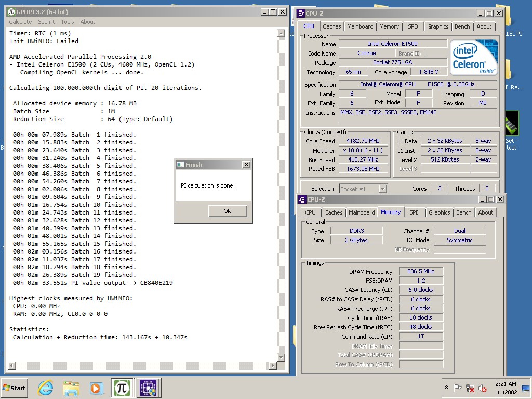The image size is (532, 399).
Task: Open the Tools menu in GPUPI
Action: 67,22
